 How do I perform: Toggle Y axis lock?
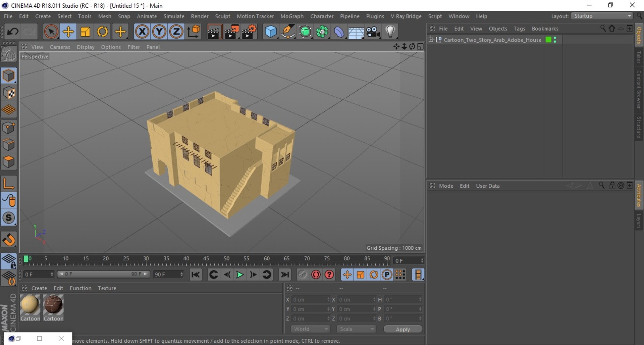pos(159,32)
